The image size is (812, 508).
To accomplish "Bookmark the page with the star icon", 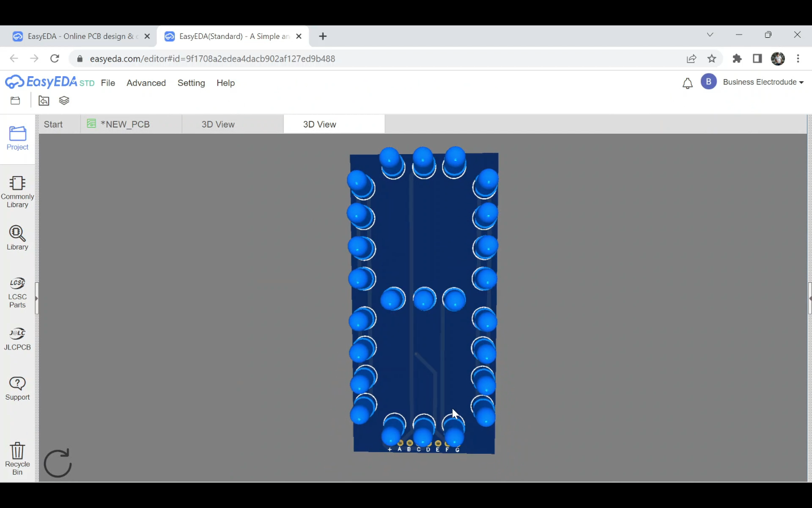I will click(712, 59).
